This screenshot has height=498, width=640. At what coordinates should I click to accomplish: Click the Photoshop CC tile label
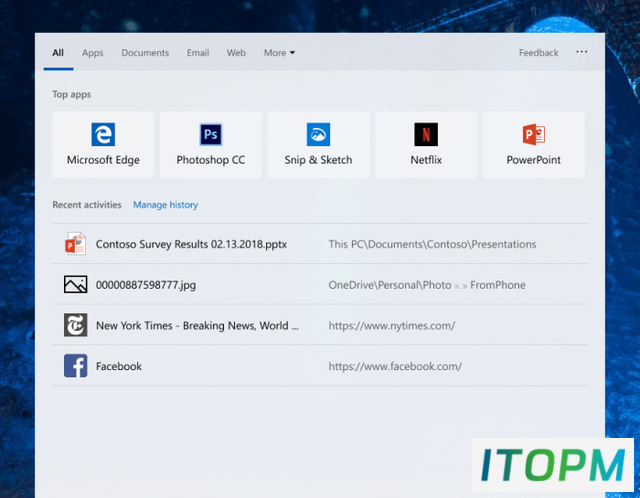pyautogui.click(x=211, y=160)
